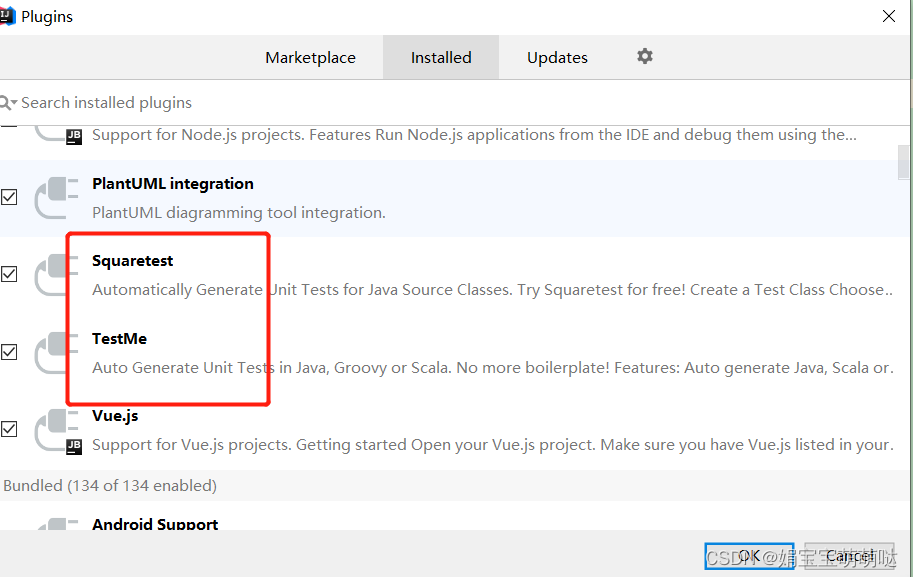This screenshot has height=577, width=913.
Task: Click the Cancel button
Action: pos(849,556)
